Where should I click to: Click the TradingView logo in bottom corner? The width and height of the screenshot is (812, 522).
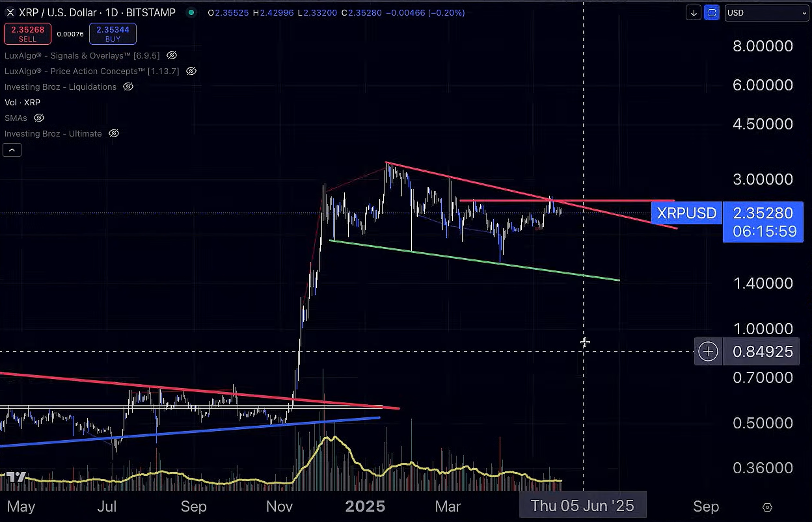[16, 476]
